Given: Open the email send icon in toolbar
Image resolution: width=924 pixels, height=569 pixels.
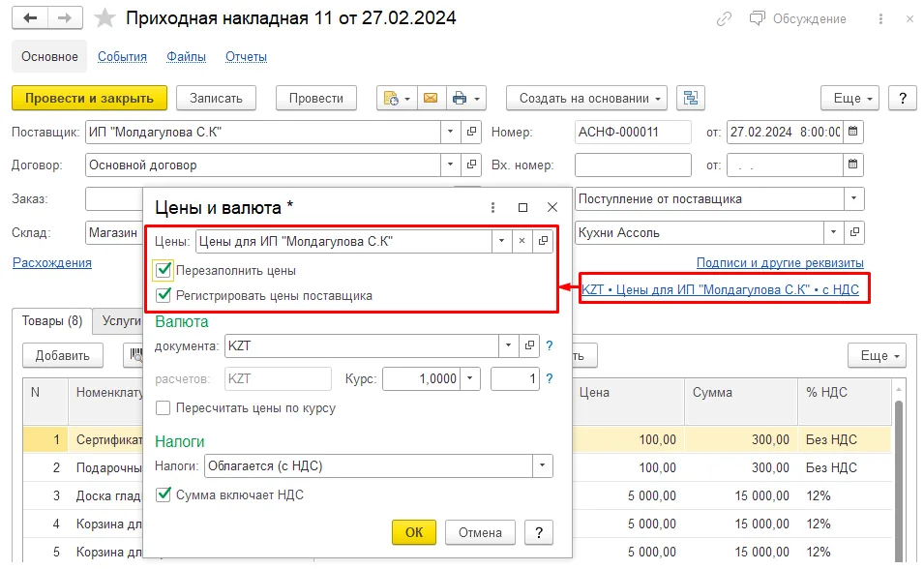Looking at the screenshot, I should (431, 99).
